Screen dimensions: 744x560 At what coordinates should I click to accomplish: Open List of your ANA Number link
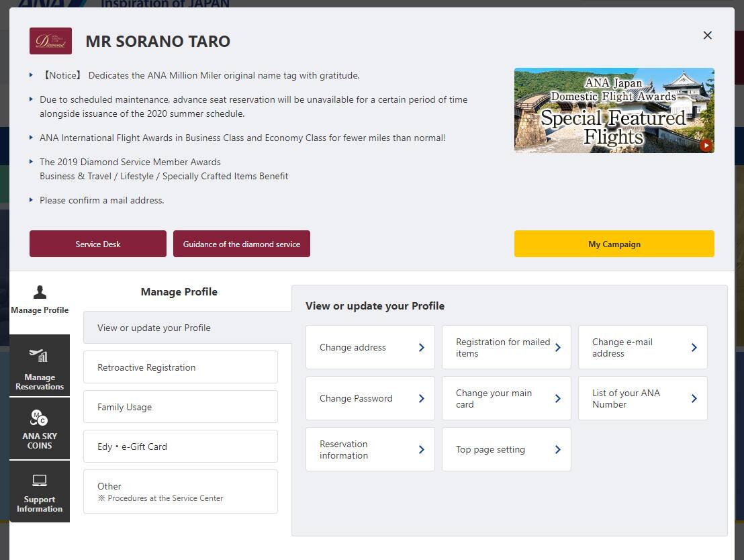tap(643, 399)
